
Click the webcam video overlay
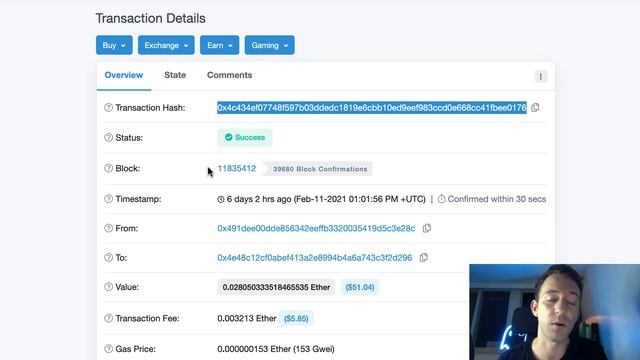[555, 312]
